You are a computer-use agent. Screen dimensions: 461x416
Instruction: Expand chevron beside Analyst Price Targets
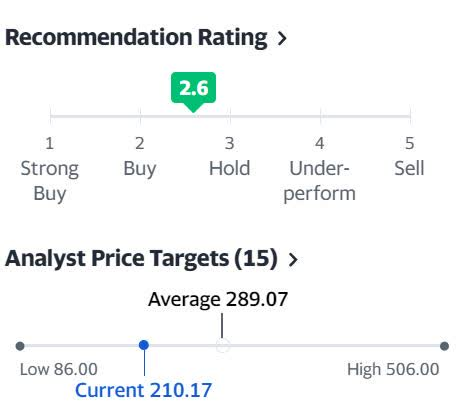(293, 260)
